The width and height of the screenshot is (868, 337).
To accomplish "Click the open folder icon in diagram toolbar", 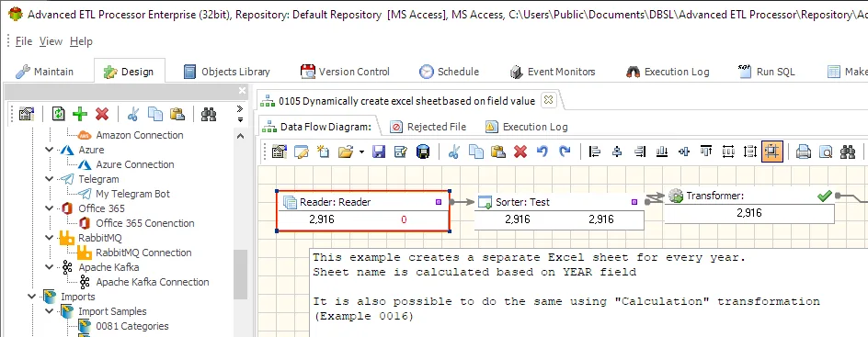I will click(346, 152).
